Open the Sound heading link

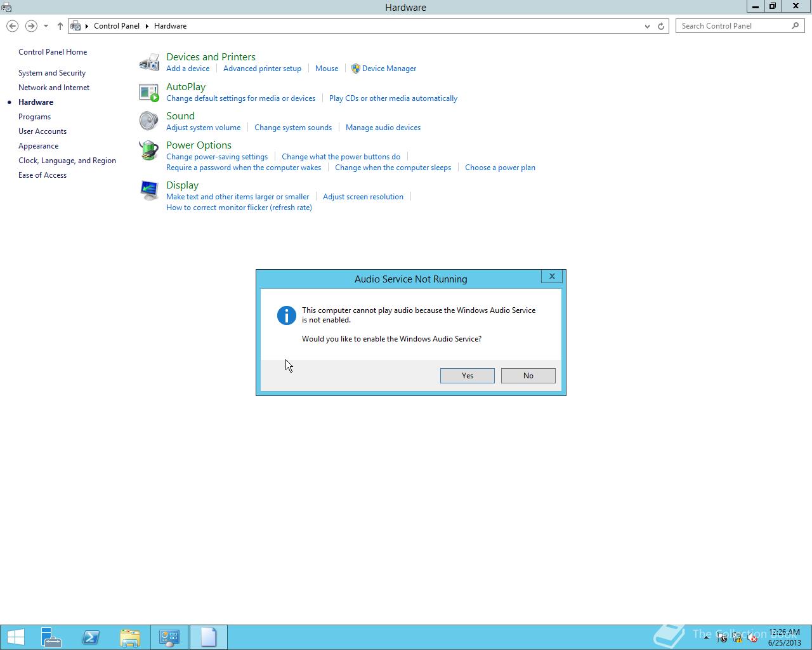180,116
